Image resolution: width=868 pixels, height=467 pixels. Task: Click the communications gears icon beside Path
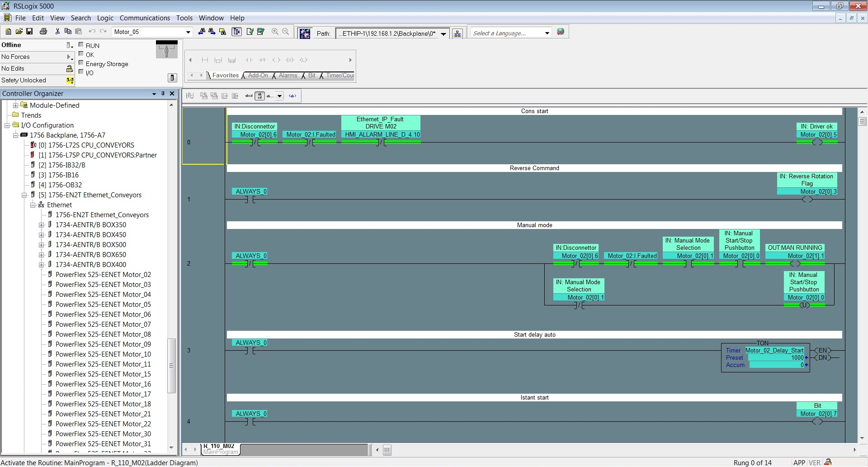click(x=305, y=33)
